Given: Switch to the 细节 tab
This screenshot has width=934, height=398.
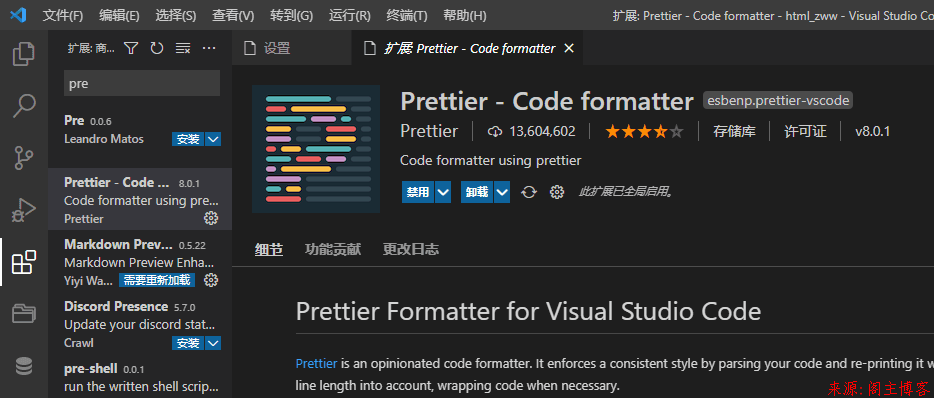Looking at the screenshot, I should point(269,250).
